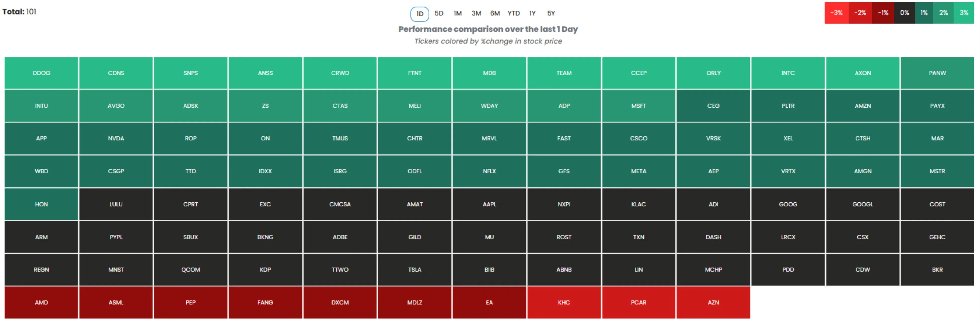The height and width of the screenshot is (323, 980).
Task: Open the QCOM ticker tile
Action: click(191, 270)
